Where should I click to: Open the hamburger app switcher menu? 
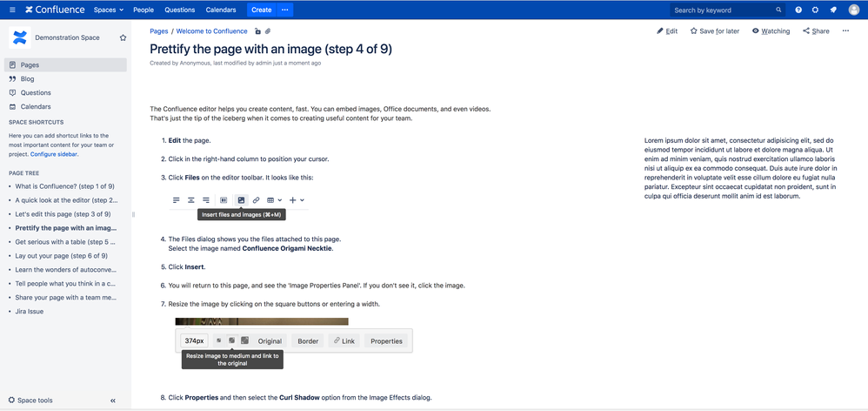pyautogui.click(x=12, y=10)
